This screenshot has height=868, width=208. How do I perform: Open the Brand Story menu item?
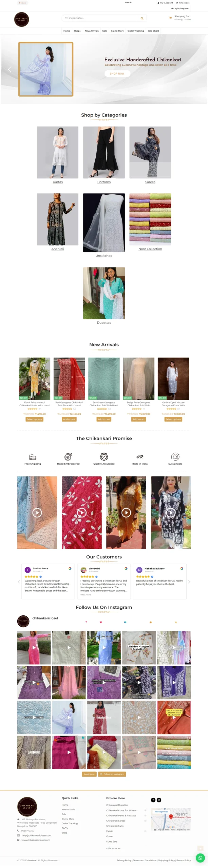click(117, 31)
